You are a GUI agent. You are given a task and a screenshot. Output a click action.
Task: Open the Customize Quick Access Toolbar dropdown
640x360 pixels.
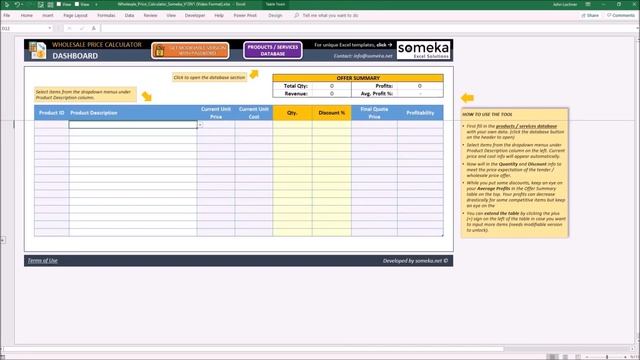click(96, 4)
